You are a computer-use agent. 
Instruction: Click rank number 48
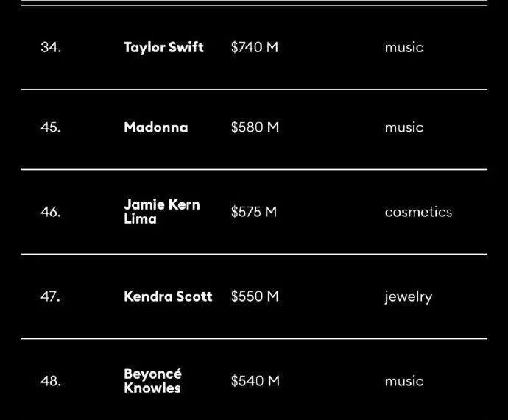click(51, 381)
